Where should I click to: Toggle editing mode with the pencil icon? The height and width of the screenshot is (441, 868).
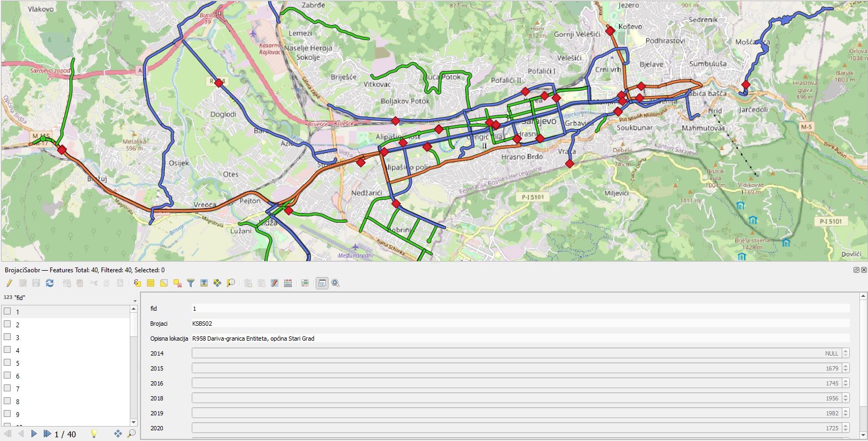(x=9, y=283)
